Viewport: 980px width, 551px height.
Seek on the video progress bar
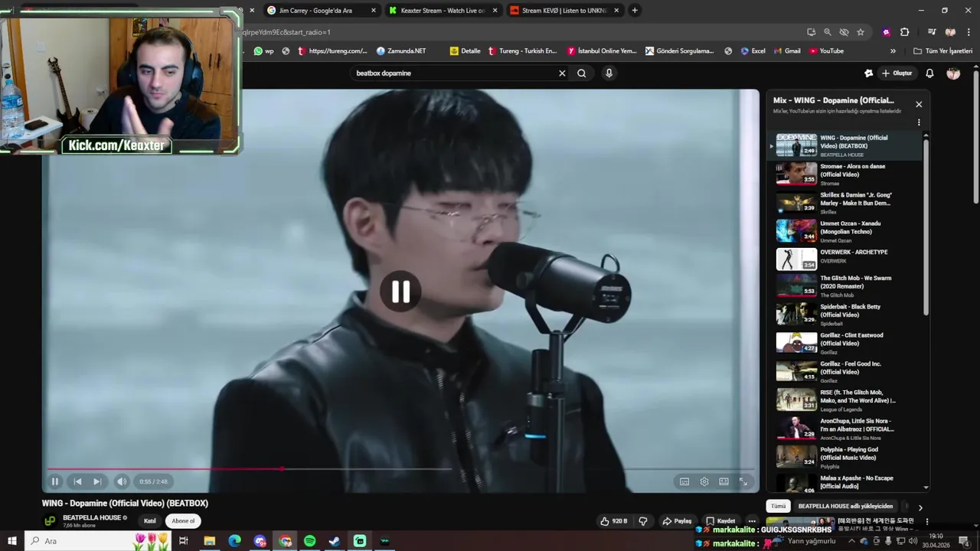pos(400,468)
